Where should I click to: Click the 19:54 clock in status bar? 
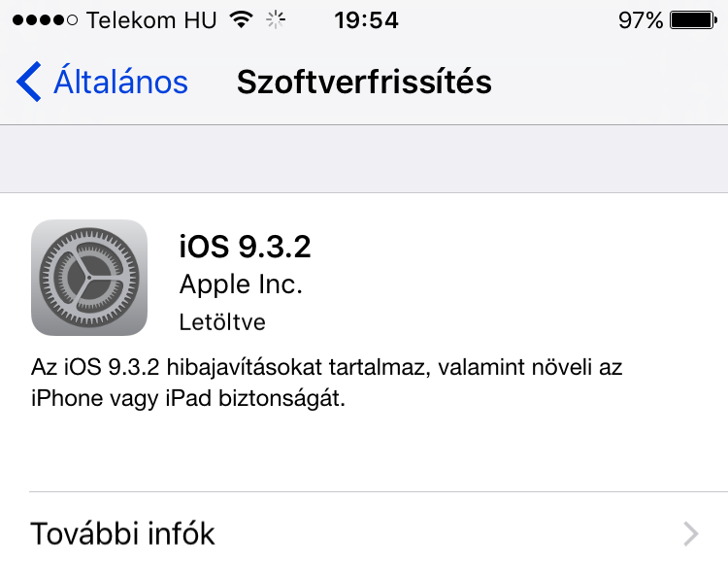coord(366,20)
